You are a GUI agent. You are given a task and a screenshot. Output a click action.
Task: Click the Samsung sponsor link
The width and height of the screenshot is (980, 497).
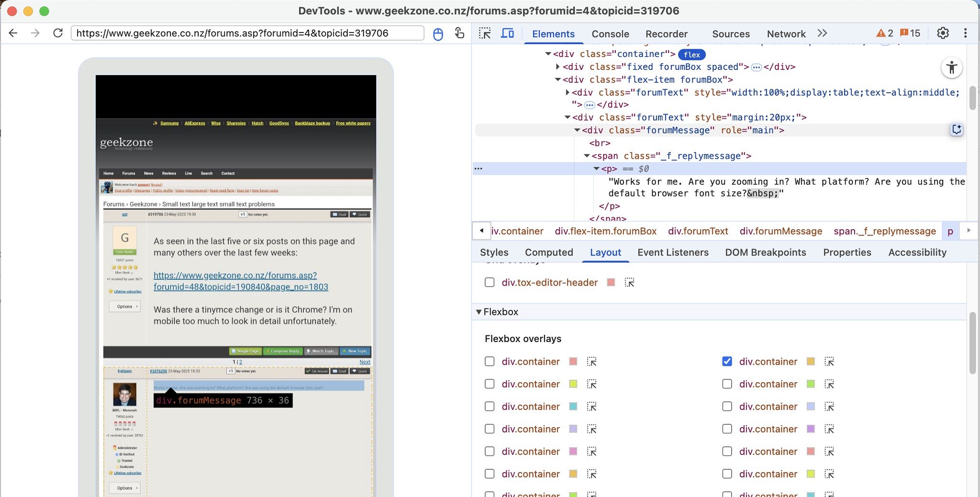[x=169, y=123]
